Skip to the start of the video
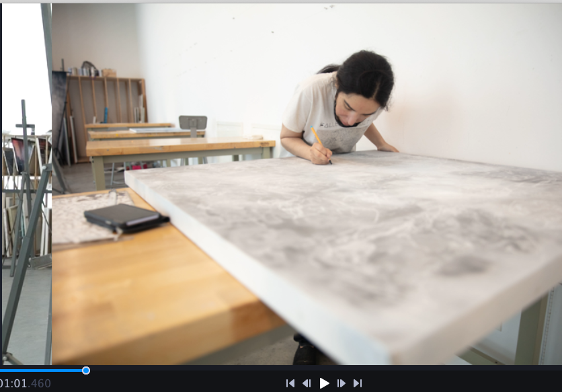 (290, 383)
